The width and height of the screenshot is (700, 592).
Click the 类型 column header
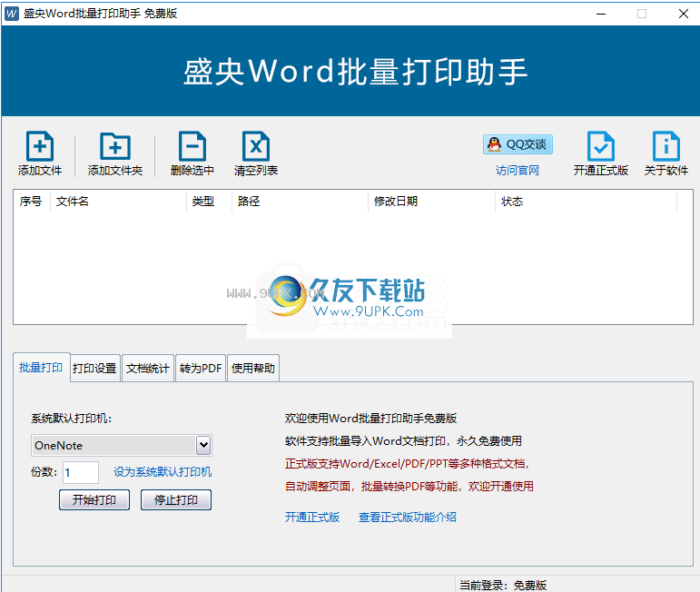click(210, 202)
